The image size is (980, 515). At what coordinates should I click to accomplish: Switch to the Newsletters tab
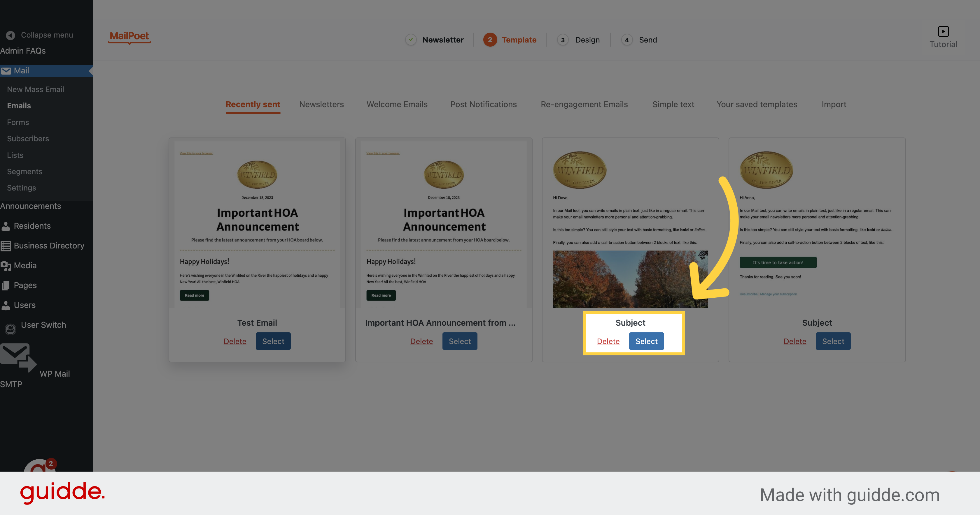click(321, 105)
